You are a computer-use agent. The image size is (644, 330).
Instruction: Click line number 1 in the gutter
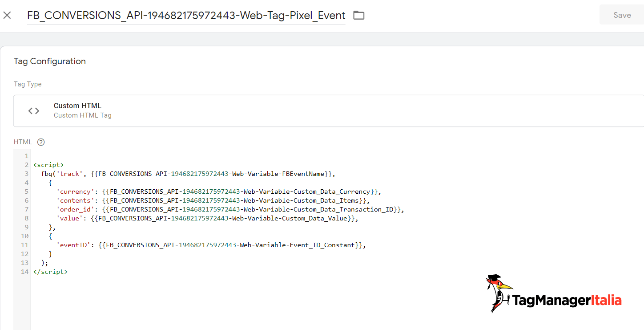pyautogui.click(x=26, y=156)
